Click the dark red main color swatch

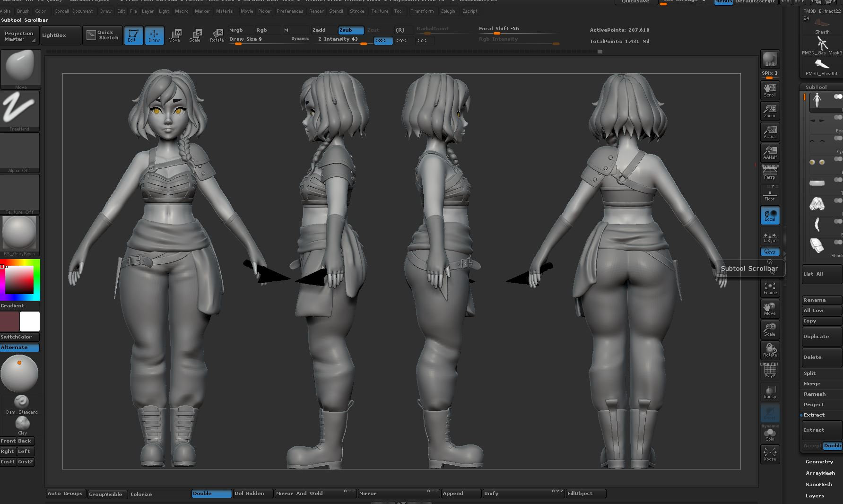tap(9, 322)
